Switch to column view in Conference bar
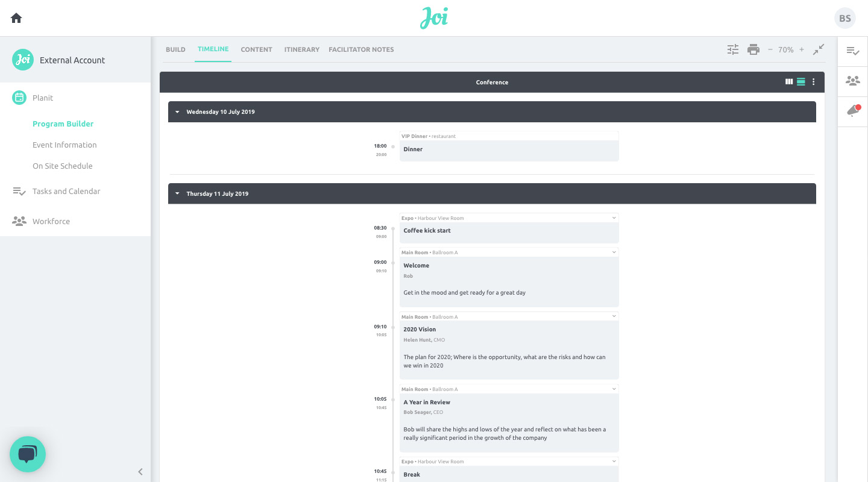 pos(789,82)
